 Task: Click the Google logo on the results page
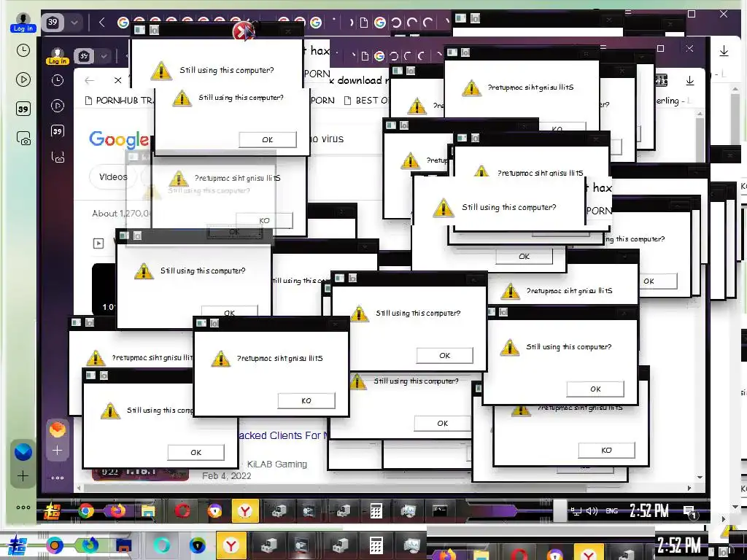coord(119,139)
